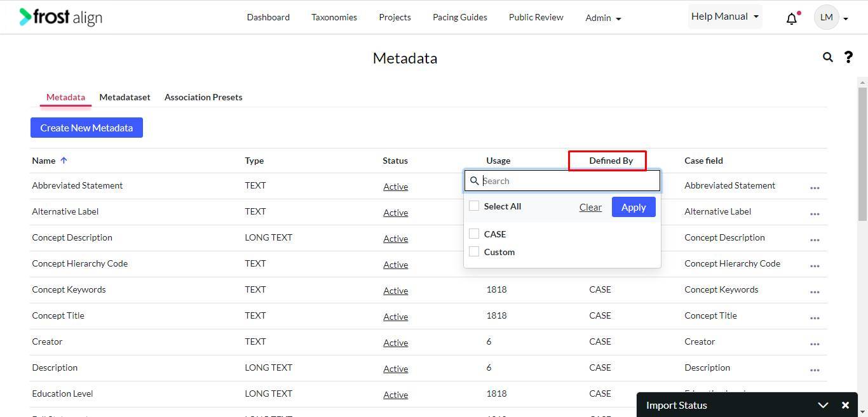Open Defined By column filter

tap(611, 161)
